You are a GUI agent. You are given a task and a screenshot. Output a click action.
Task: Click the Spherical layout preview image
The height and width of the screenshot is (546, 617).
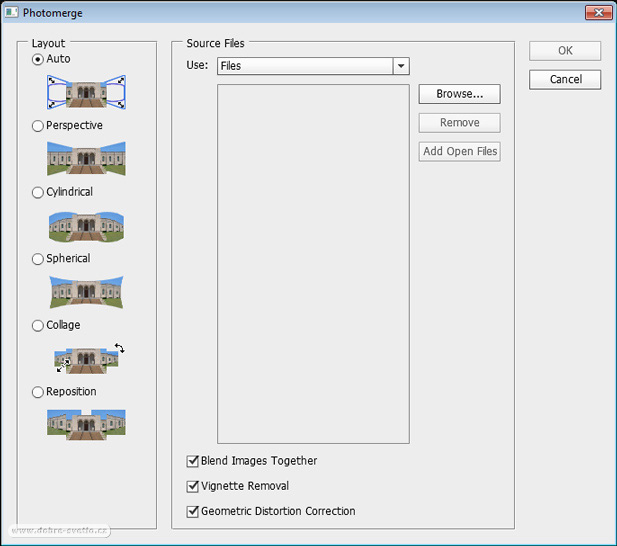(86, 292)
